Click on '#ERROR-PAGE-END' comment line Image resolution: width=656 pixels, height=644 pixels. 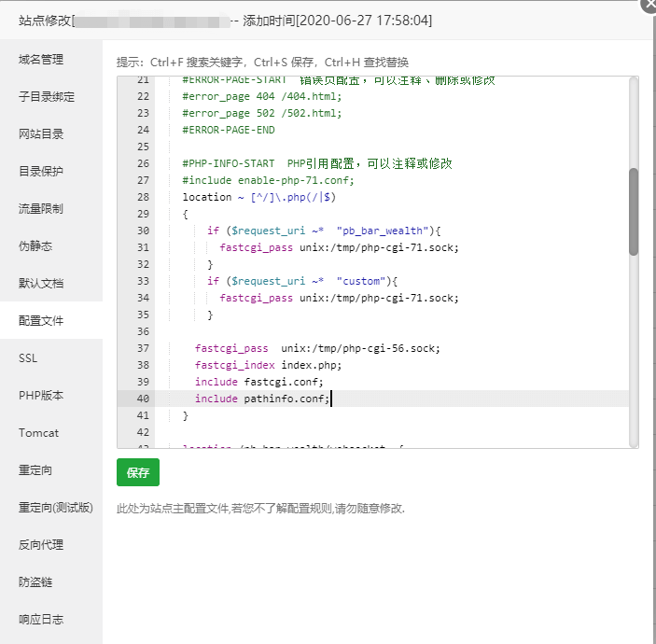pyautogui.click(x=229, y=130)
